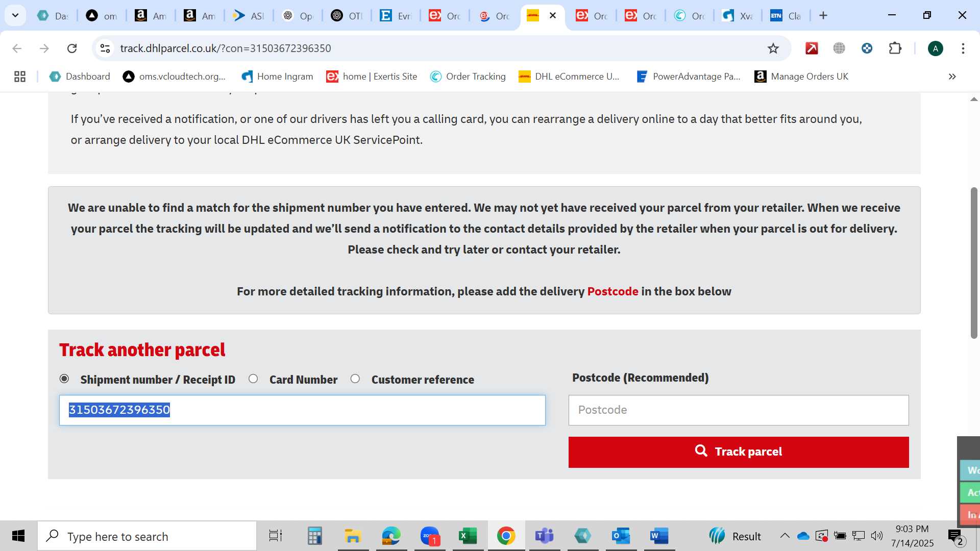The height and width of the screenshot is (551, 980).
Task: Open the OneDrive tray icon
Action: click(x=803, y=536)
